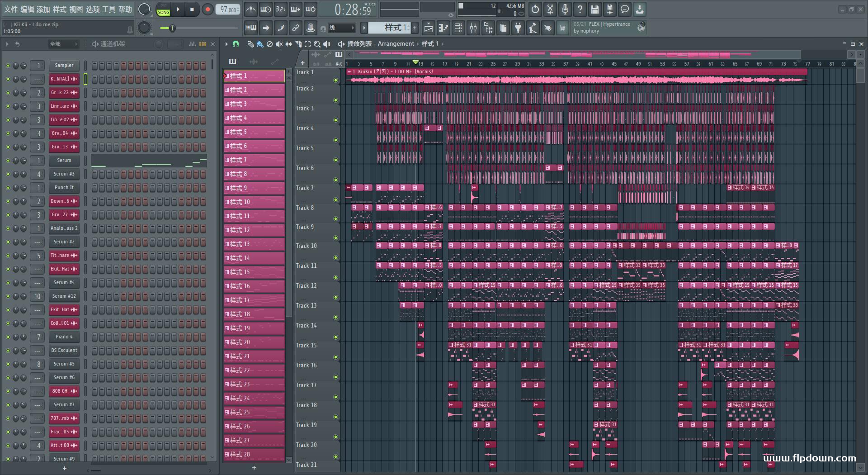
Task: Adjust the channel rack swing knob
Action: pyautogui.click(x=159, y=44)
